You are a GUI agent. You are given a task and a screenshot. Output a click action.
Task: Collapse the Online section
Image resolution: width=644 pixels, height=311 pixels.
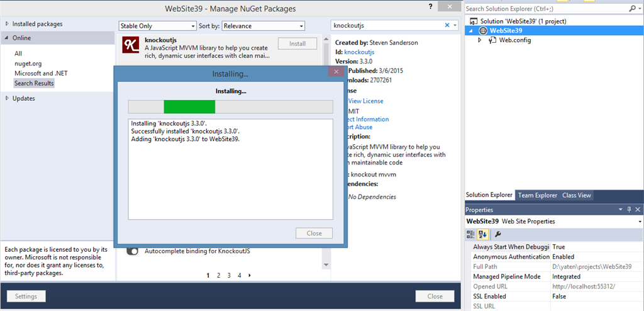pos(7,38)
